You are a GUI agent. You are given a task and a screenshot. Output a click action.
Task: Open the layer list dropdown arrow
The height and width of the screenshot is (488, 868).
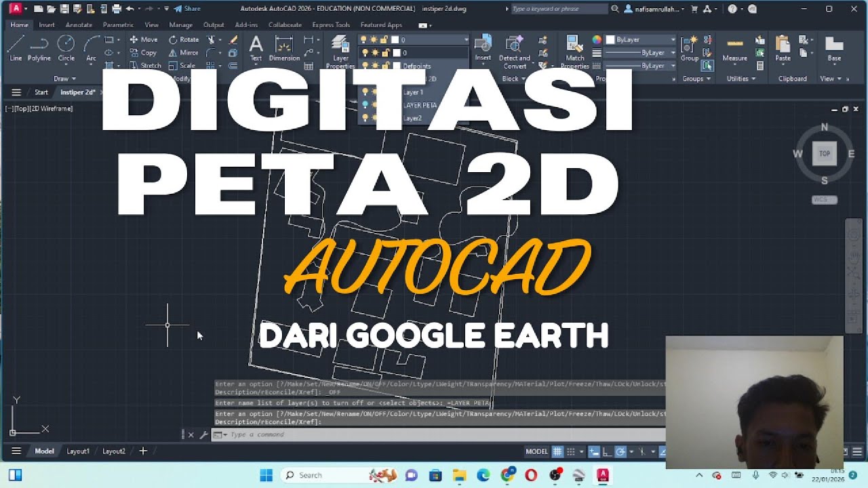click(x=465, y=40)
